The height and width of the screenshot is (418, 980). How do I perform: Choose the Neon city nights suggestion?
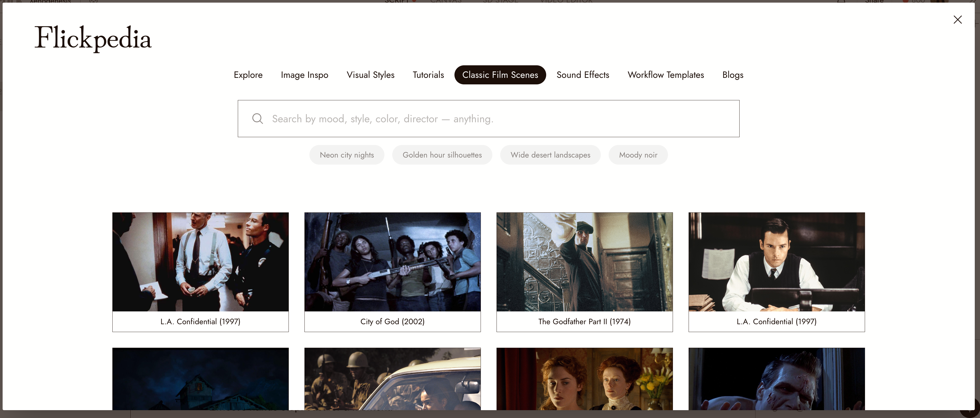pyautogui.click(x=347, y=155)
